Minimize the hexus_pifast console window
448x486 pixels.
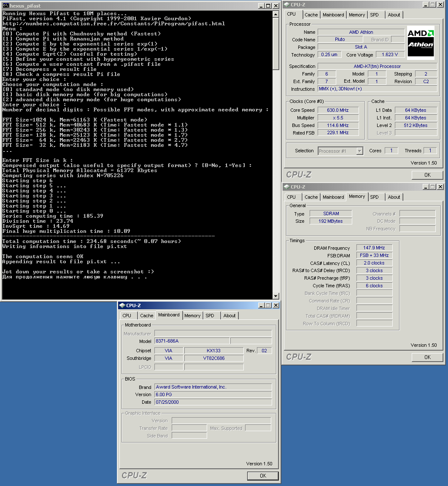[262, 5]
